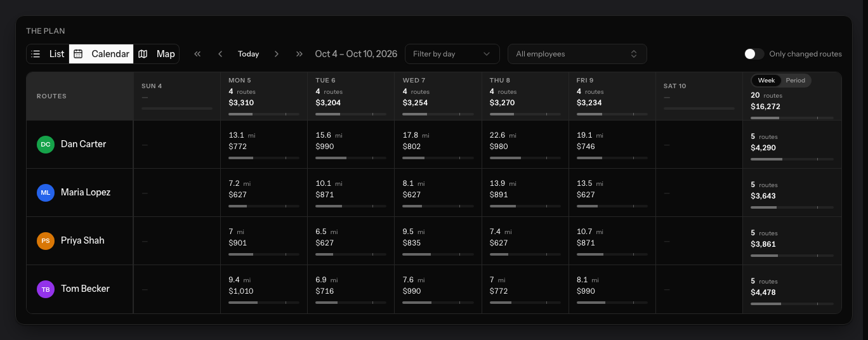Open Tom Becker's Friday 8.1 mi route
The height and width of the screenshot is (340, 868).
pos(612,289)
